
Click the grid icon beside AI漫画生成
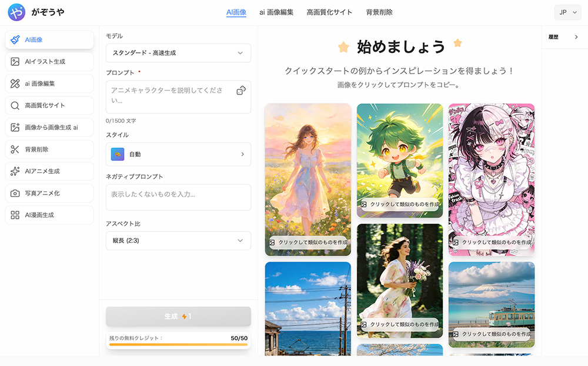coord(15,215)
